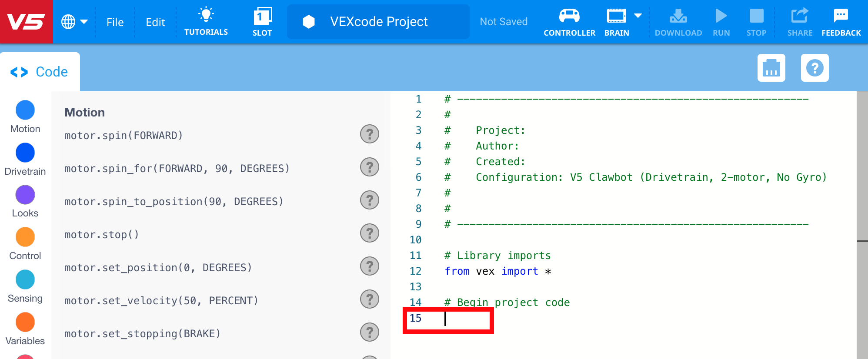This screenshot has height=359, width=868.
Task: Open help with the blue question mark
Action: point(815,68)
